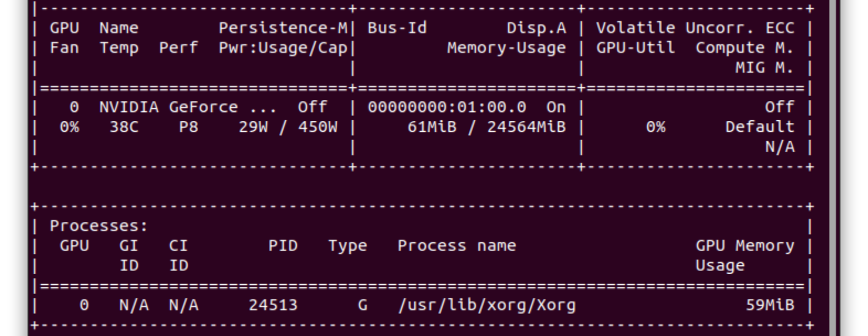This screenshot has height=336, width=868.
Task: Select the PID number 24513
Action: tap(273, 305)
